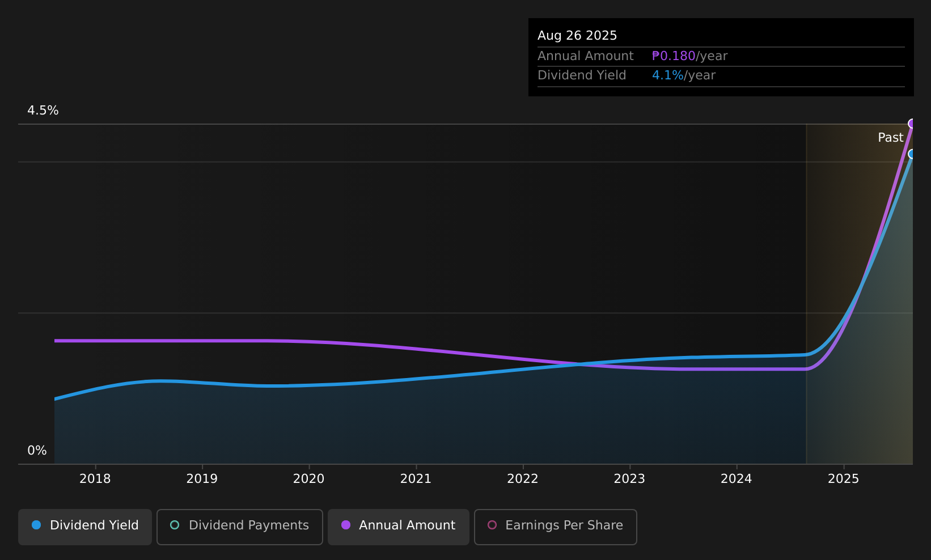931x560 pixels.
Task: Click the blue Dividend Yield endpoint marker
Action: tap(912, 154)
